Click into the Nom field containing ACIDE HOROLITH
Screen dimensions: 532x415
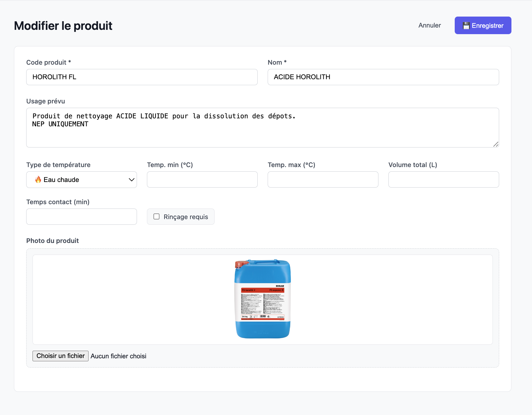(x=383, y=77)
